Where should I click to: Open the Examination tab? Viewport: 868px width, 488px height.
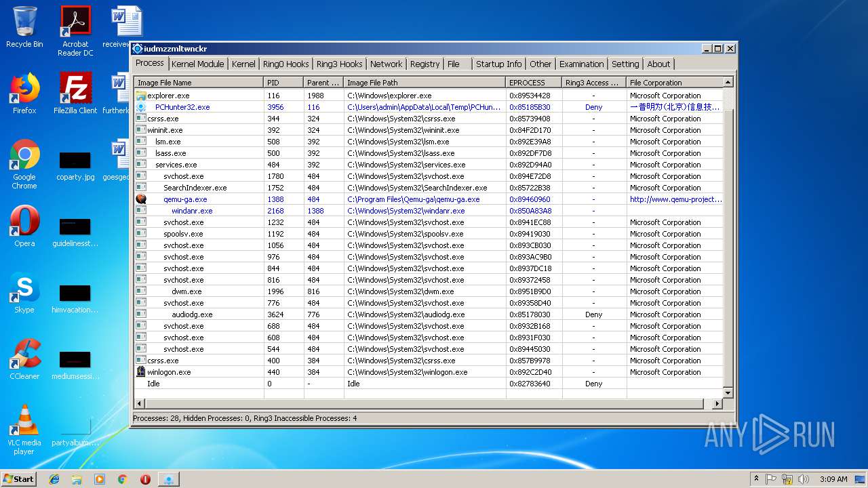(x=581, y=64)
